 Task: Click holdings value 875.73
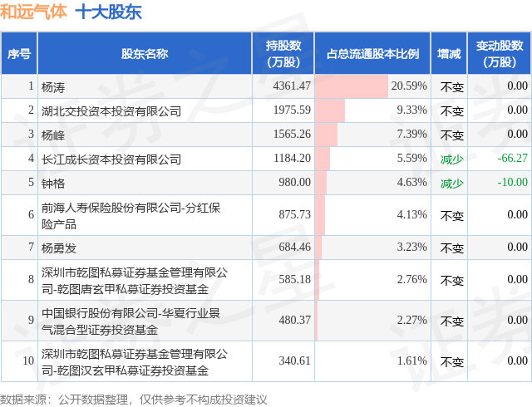(294, 214)
